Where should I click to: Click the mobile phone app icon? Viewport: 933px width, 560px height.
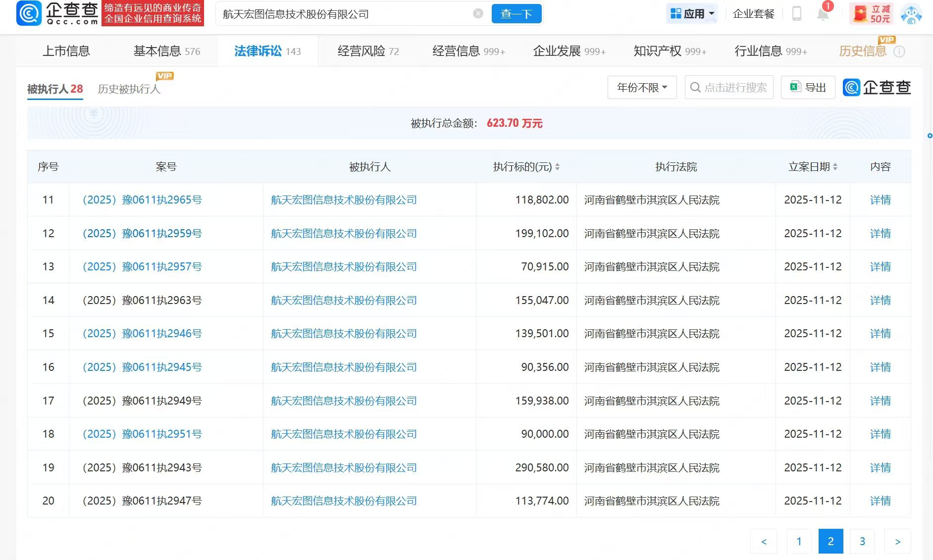coord(797,14)
